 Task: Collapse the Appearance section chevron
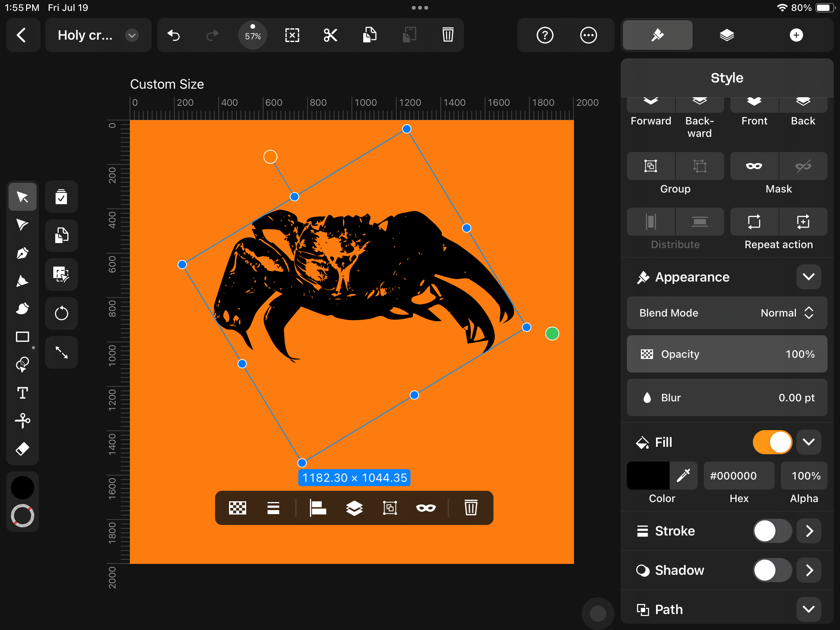click(808, 277)
